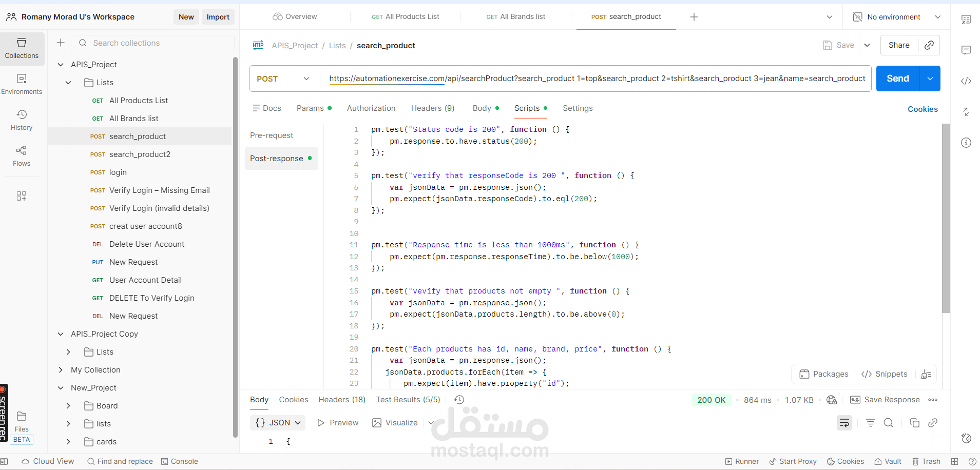The image size is (980, 470).
Task: Open the HTTP method POST dropdown
Action: coord(284,79)
